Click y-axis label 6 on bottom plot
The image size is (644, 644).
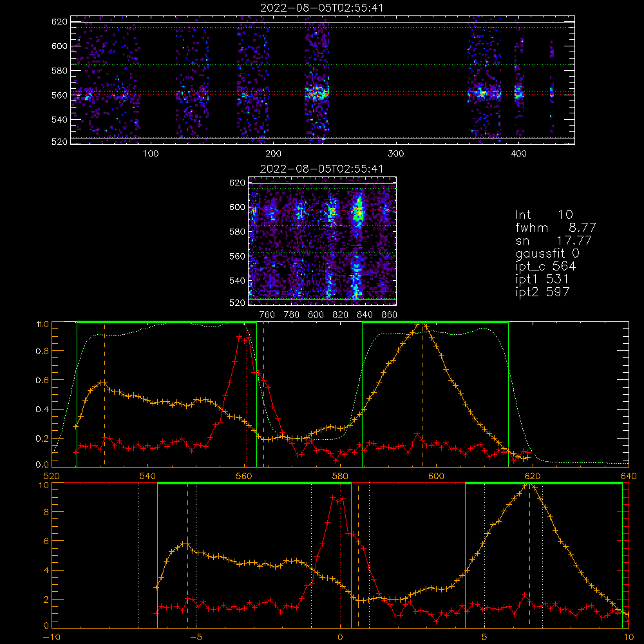coord(46,542)
